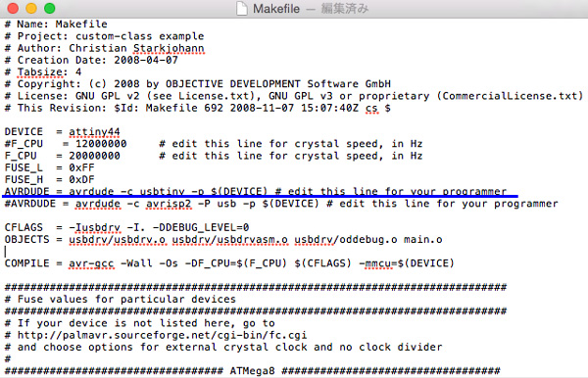
Task: Click the revision time 15:07:40Z
Action: pos(330,108)
